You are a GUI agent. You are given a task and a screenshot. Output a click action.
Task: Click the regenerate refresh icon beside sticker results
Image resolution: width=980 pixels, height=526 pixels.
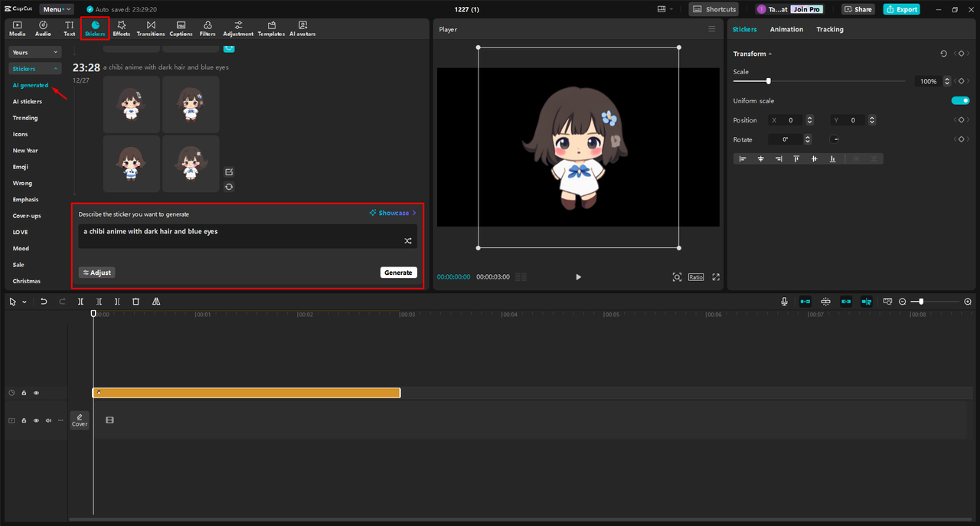click(x=229, y=187)
